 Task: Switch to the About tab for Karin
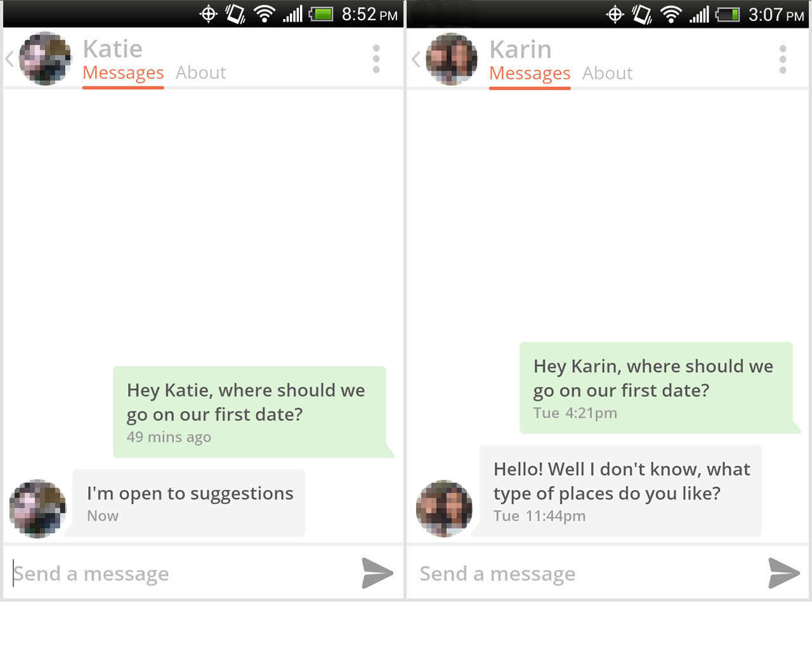point(607,73)
